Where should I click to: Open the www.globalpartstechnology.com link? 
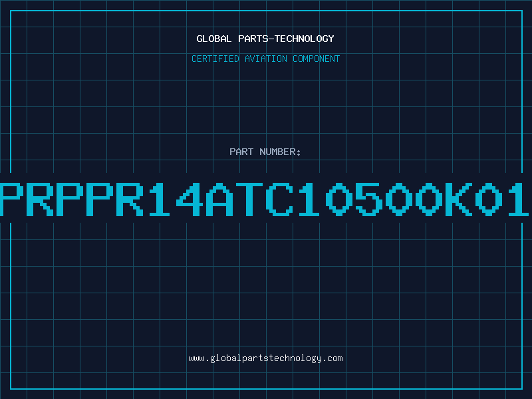[265, 358]
